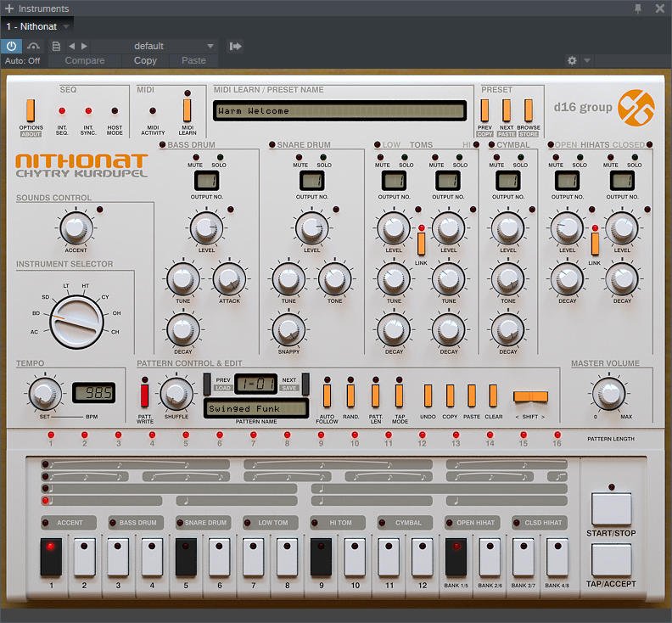Mute the Bass Drum
672x623 pixels.
pyautogui.click(x=196, y=157)
